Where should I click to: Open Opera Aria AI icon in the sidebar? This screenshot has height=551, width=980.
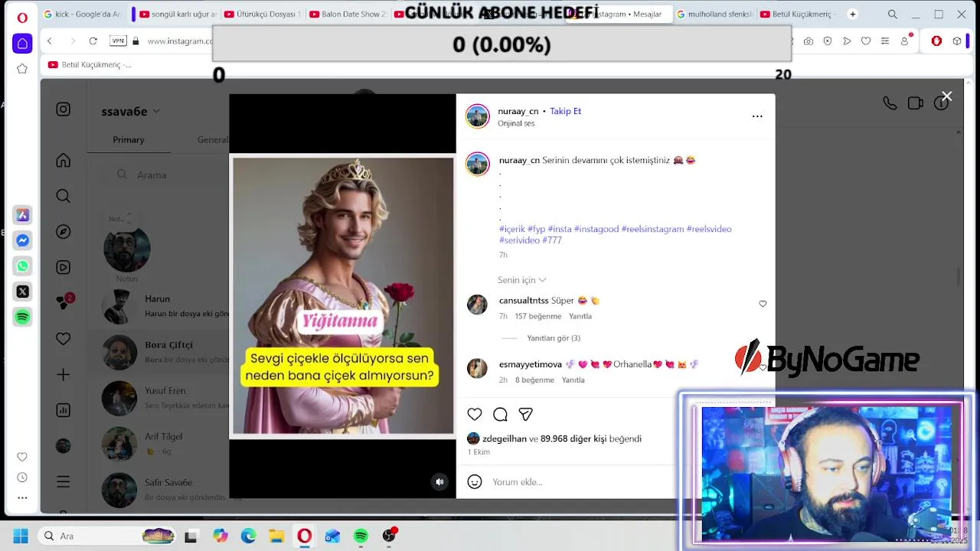click(22, 215)
